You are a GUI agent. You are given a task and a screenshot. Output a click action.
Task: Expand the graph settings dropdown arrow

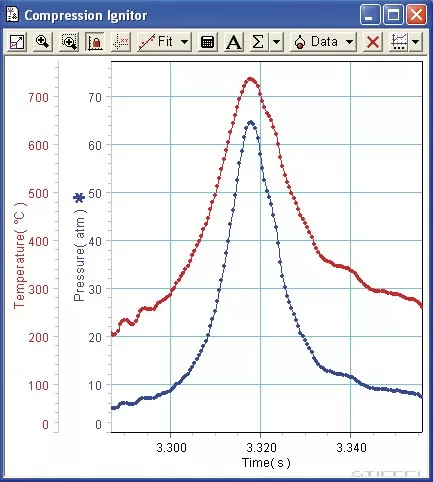pyautogui.click(x=416, y=42)
